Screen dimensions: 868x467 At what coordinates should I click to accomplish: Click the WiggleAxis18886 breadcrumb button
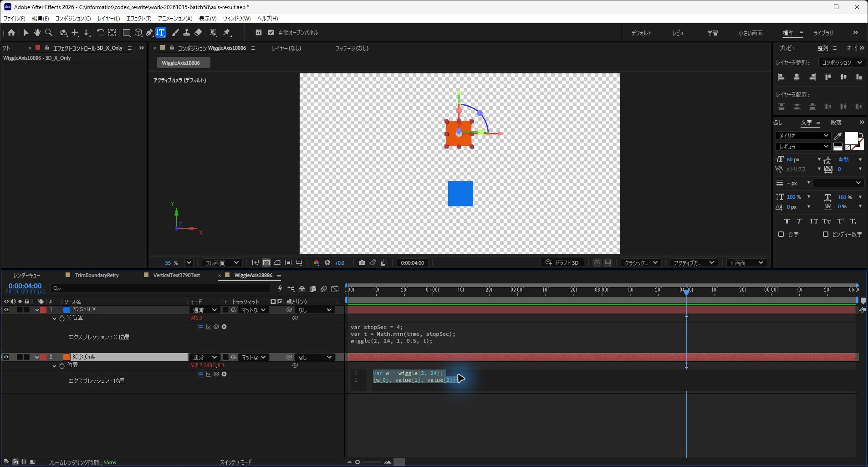pyautogui.click(x=184, y=63)
